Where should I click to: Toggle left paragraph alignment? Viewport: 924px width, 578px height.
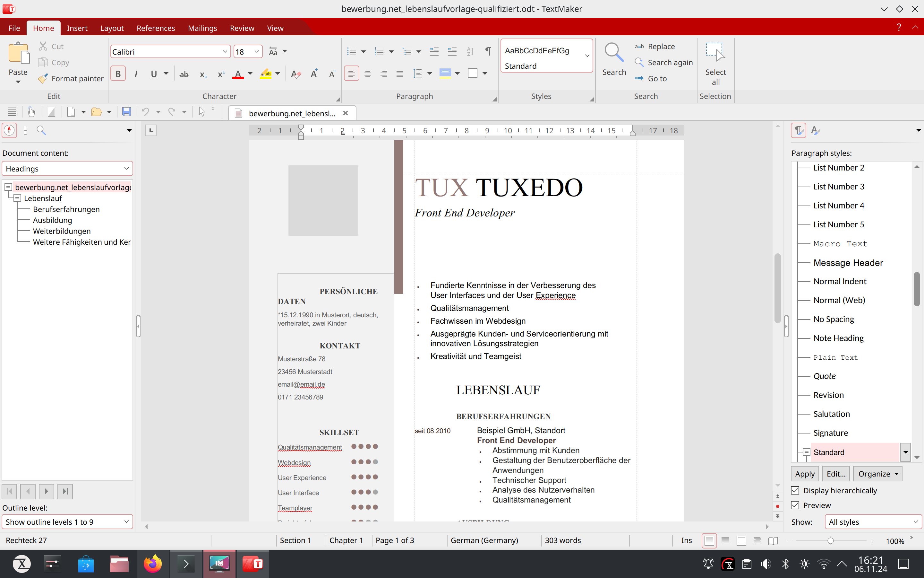(351, 74)
